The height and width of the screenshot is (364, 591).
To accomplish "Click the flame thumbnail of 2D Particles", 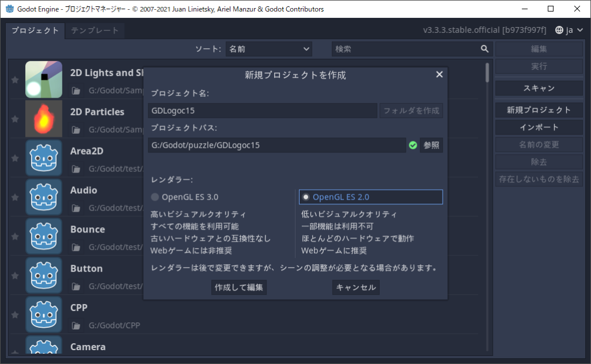I will pyautogui.click(x=43, y=118).
